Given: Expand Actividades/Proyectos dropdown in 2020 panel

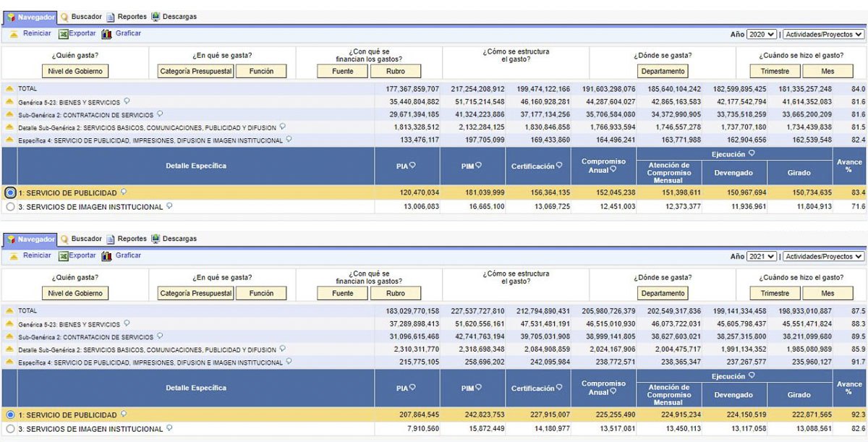Looking at the screenshot, I should (824, 34).
